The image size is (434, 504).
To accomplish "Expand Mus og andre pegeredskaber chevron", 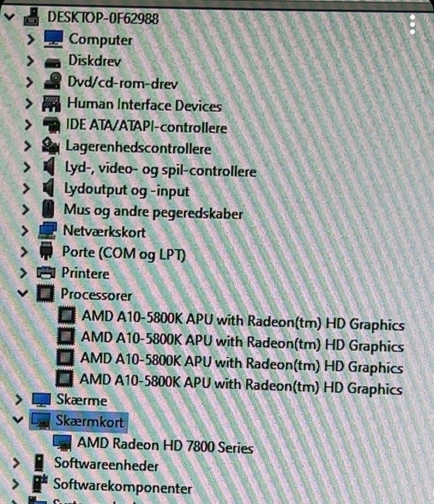I will pyautogui.click(x=25, y=209).
